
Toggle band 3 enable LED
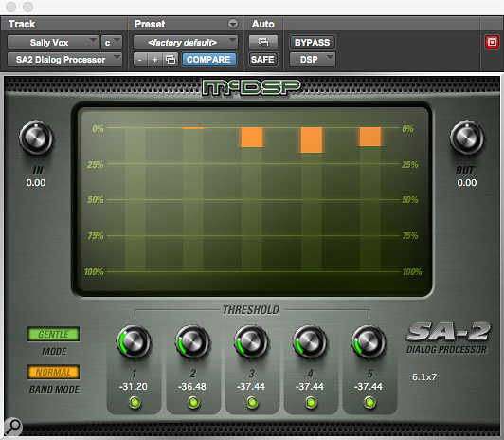[252, 402]
